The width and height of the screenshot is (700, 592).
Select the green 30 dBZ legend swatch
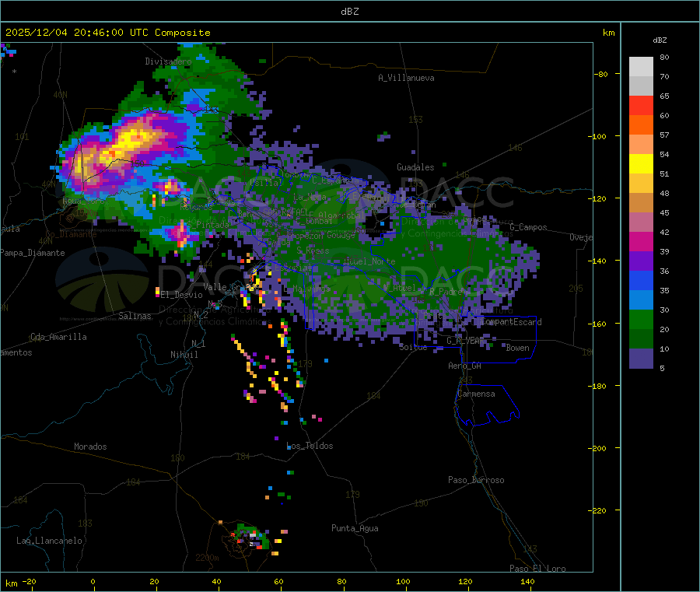click(641, 319)
